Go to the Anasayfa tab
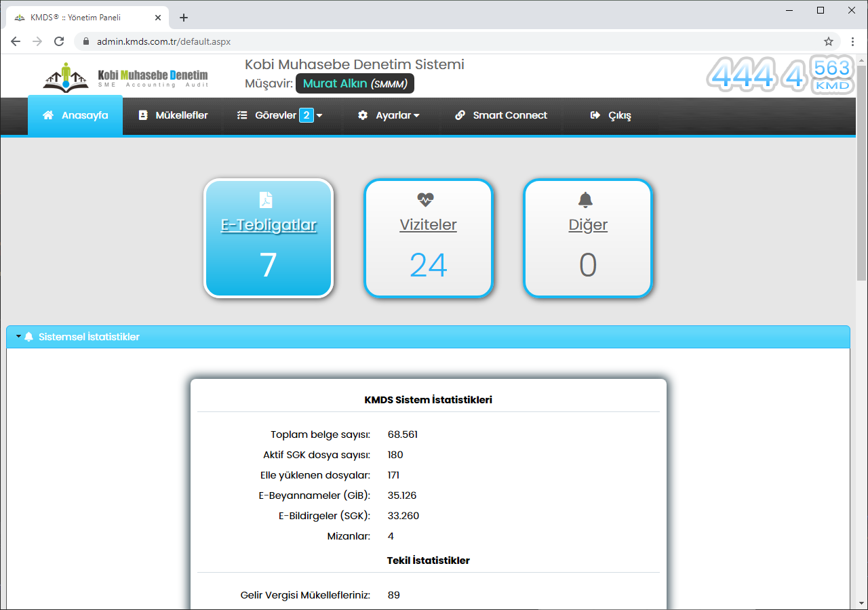This screenshot has height=610, width=868. (x=75, y=115)
